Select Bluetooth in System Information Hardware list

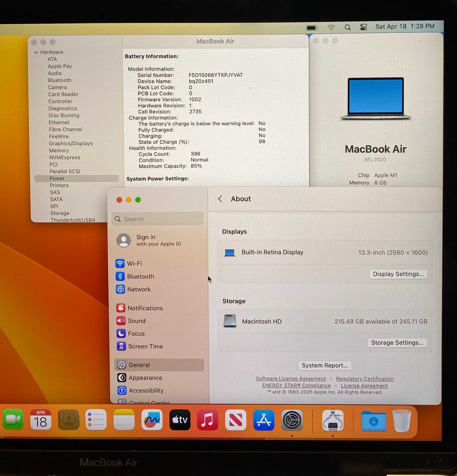point(60,80)
